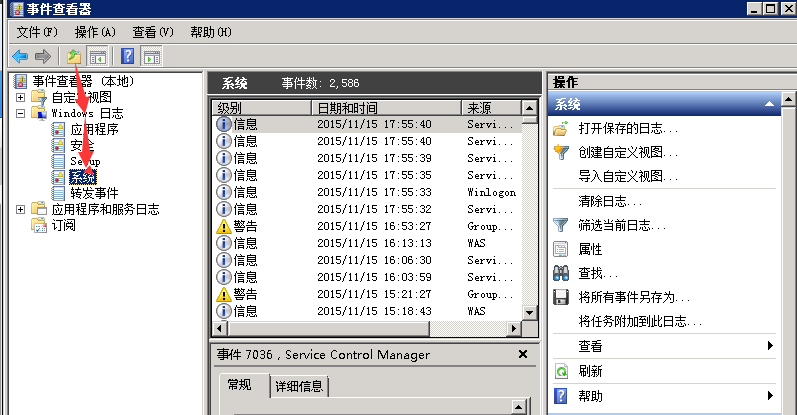Click the Up one level folder icon
Image resolution: width=797 pixels, height=415 pixels.
74,56
